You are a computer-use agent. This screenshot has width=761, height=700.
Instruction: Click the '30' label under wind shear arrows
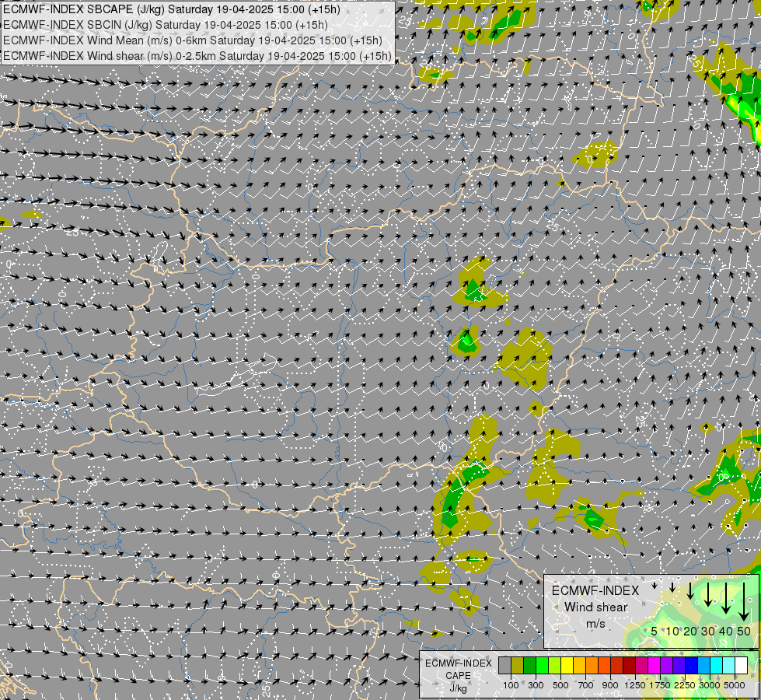(x=708, y=631)
